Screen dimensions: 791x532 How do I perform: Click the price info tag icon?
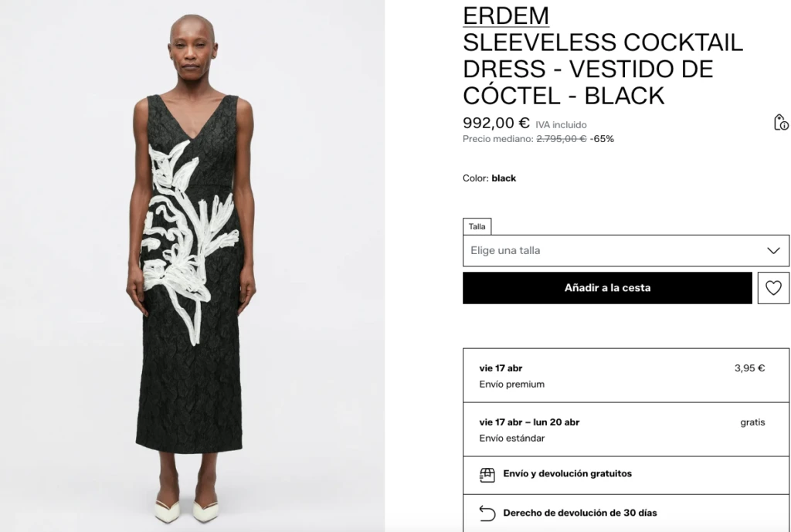781,123
